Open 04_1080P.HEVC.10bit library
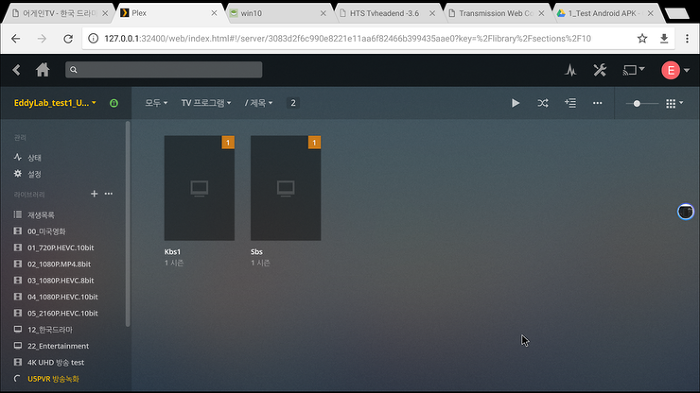This screenshot has height=393, width=700. (x=56, y=297)
